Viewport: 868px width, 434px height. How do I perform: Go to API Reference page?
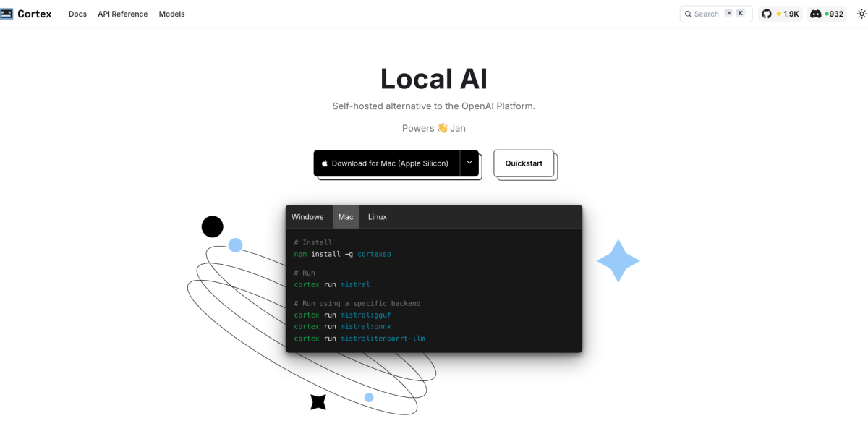(x=122, y=14)
